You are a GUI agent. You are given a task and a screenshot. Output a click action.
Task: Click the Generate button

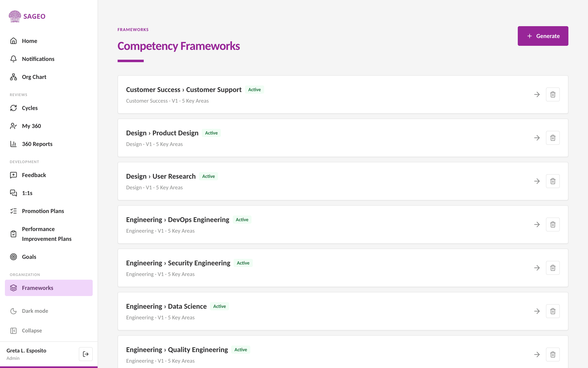pyautogui.click(x=543, y=36)
